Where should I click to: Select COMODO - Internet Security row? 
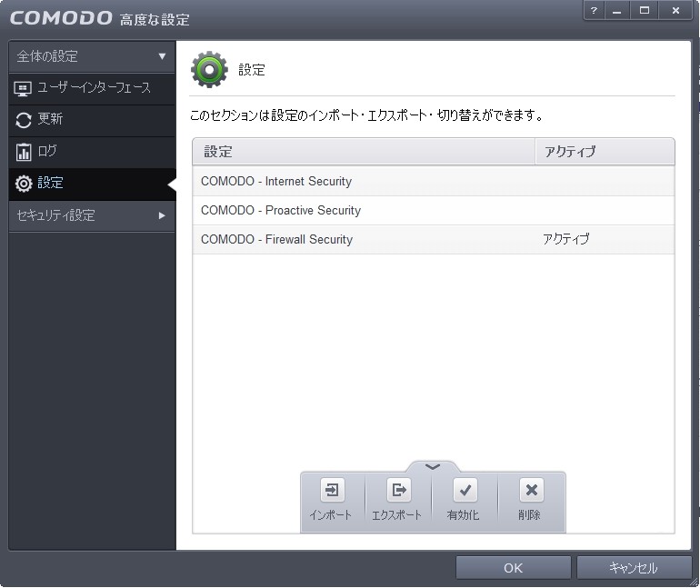[x=433, y=181]
